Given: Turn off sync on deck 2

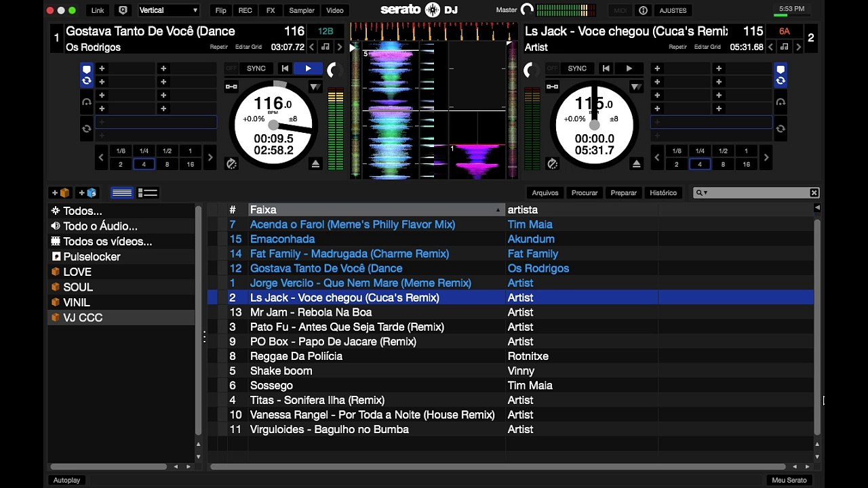Looking at the screenshot, I should (552, 68).
